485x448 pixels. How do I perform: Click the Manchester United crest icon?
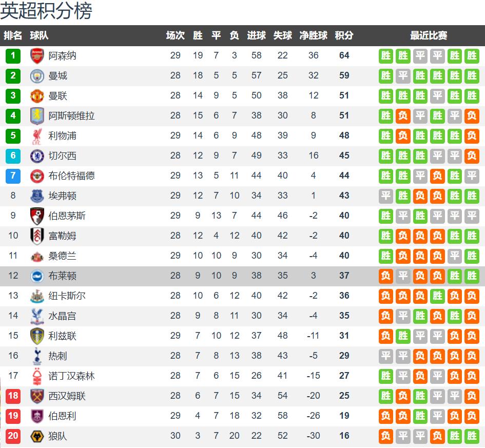click(x=37, y=95)
